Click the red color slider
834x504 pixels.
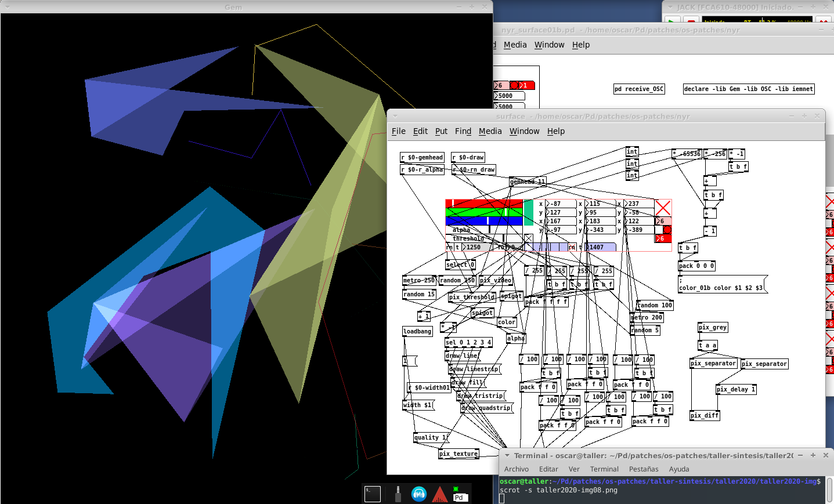point(483,204)
